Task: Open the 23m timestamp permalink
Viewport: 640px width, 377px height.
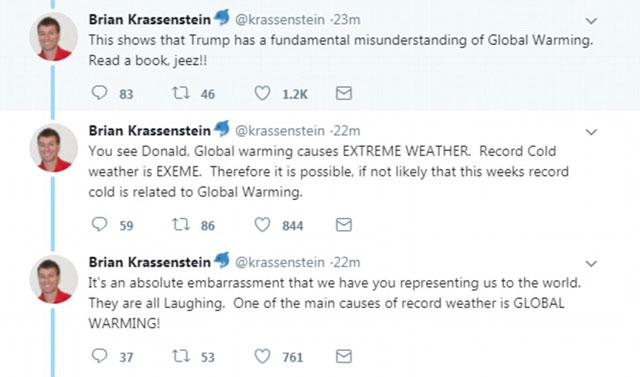Action: [347, 19]
